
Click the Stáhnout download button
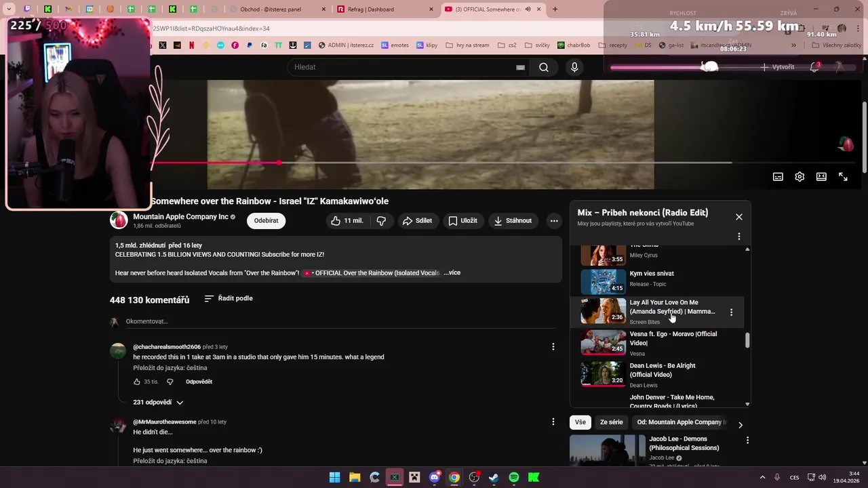(513, 220)
